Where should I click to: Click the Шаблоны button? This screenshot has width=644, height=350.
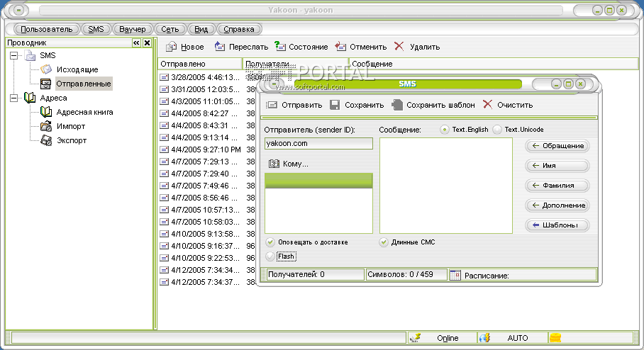(557, 225)
